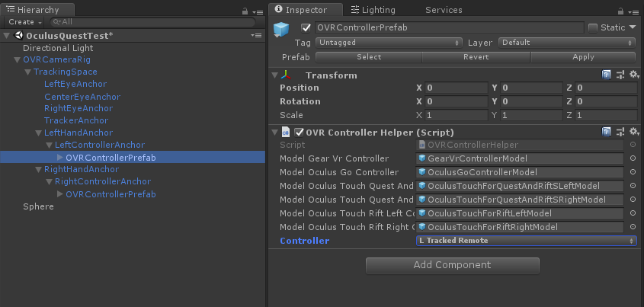This screenshot has width=644, height=307.
Task: Collapse the RightControllerAnchor node
Action: tap(49, 182)
